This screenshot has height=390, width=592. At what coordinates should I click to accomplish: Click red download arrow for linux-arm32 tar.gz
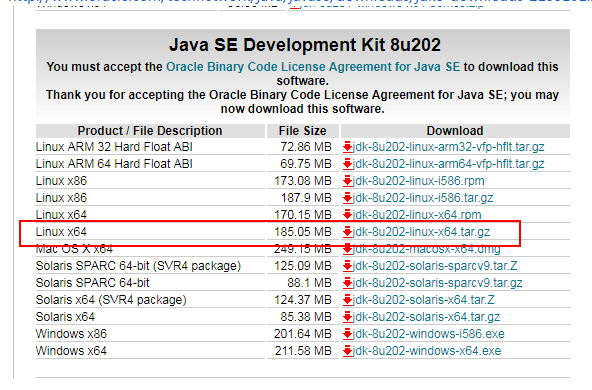[x=347, y=147]
